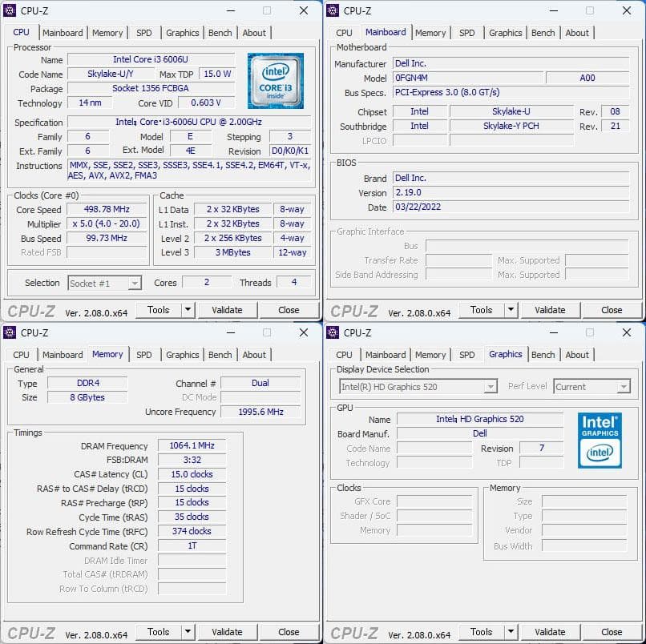Select About tab in the GPU window

577,355
